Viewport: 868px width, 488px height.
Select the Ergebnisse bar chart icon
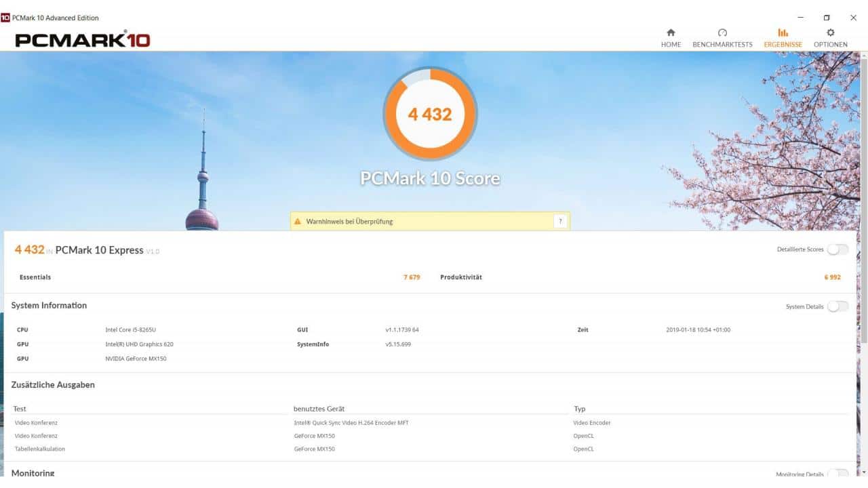[x=783, y=32]
